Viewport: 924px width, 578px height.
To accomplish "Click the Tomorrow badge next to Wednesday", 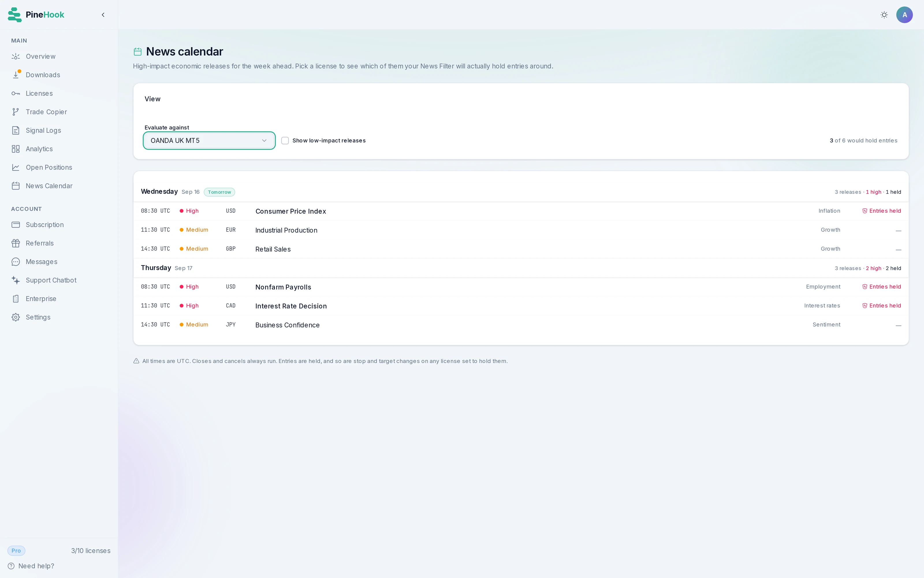I will (219, 192).
